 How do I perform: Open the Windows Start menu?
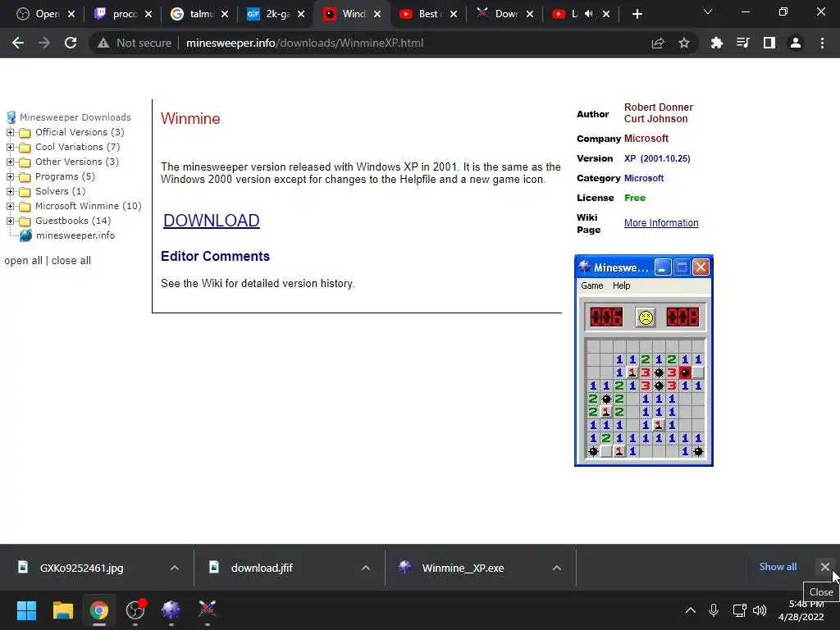pos(26,609)
